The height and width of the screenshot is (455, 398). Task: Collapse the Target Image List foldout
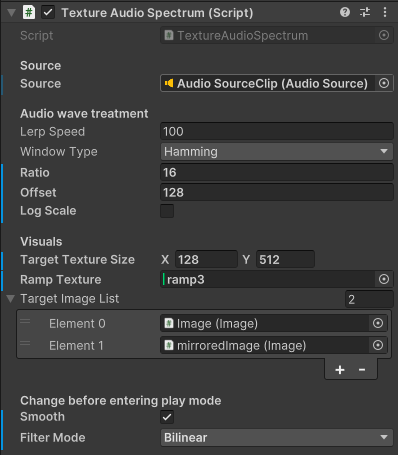click(11, 299)
